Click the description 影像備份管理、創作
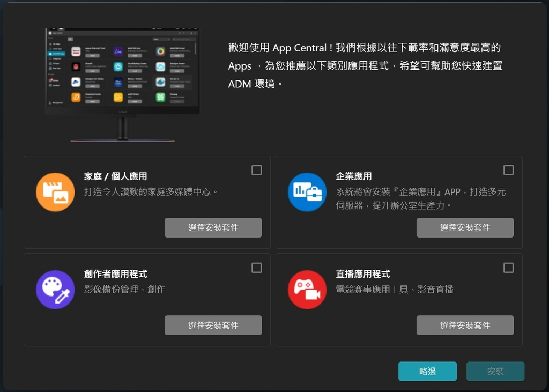The width and height of the screenshot is (549, 392). tap(124, 290)
